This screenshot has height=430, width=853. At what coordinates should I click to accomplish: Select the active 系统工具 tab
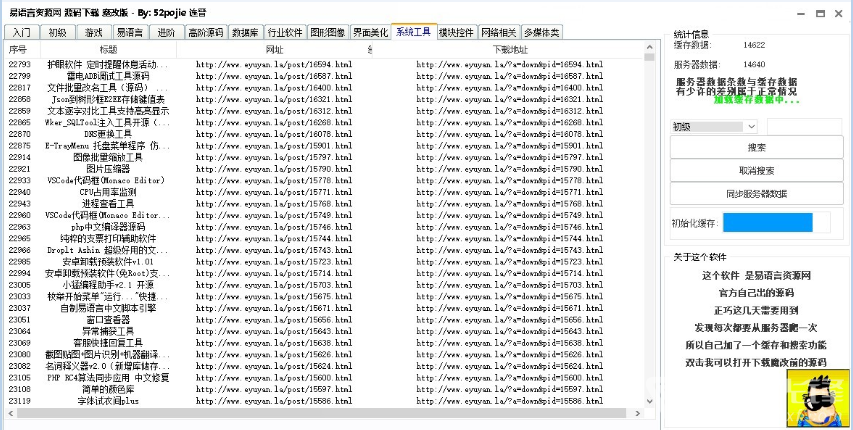tap(413, 32)
